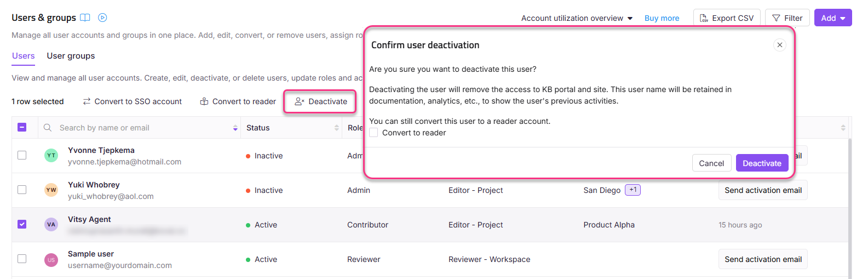Sort the last column using its arrows
The height and width of the screenshot is (279, 868).
tap(843, 128)
